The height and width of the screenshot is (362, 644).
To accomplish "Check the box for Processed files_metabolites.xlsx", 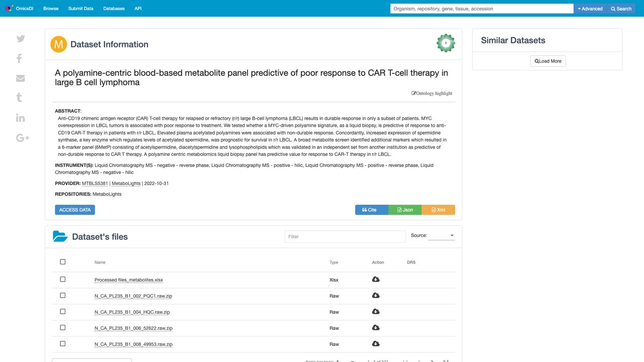I will click(63, 280).
